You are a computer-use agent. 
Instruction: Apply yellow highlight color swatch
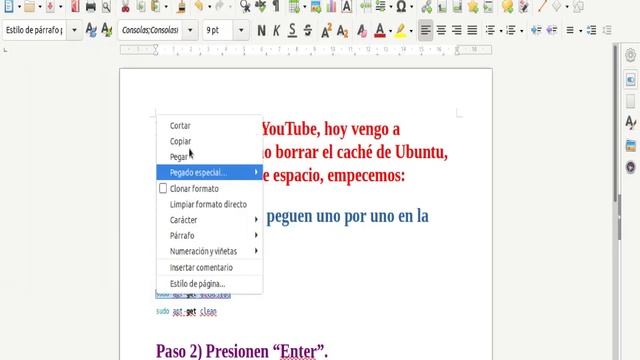(400, 30)
